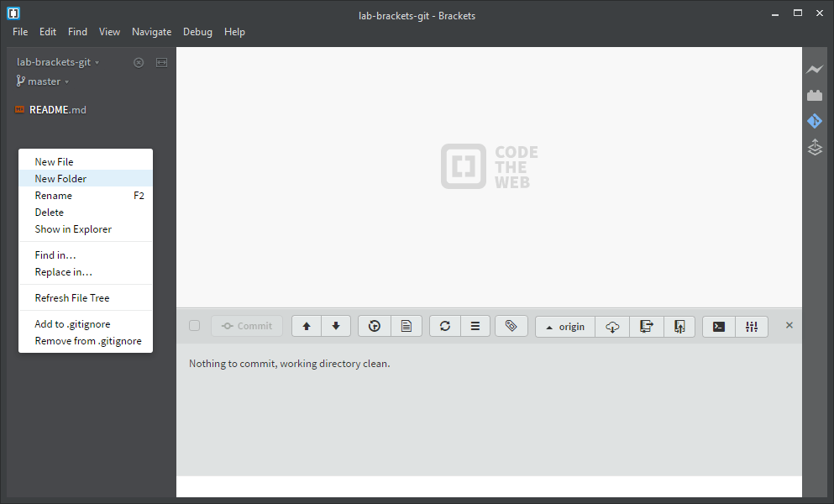Open Extension Manager brick icon
The image size is (834, 504).
coord(815,95)
